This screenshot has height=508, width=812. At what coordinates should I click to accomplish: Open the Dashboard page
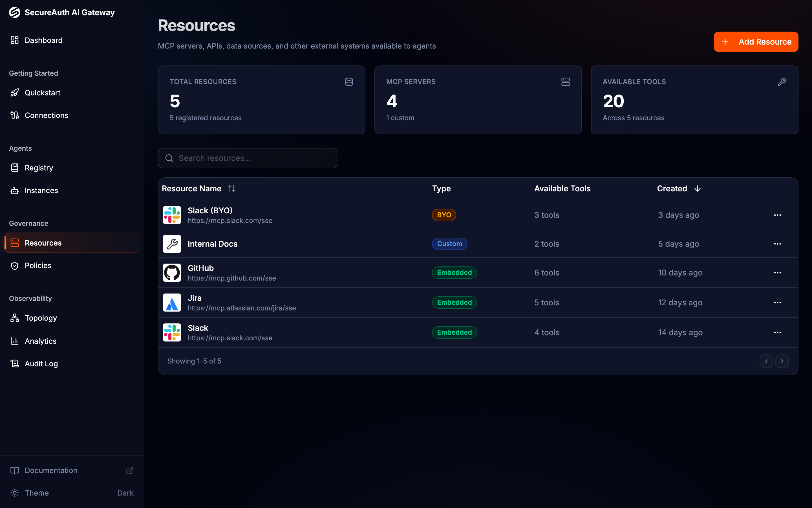pyautogui.click(x=72, y=40)
